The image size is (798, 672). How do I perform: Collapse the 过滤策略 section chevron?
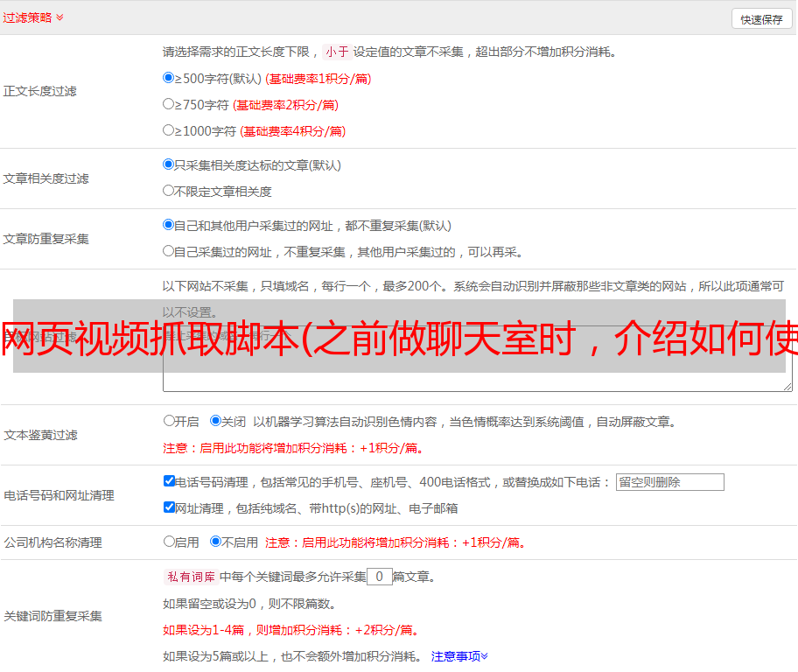pyautogui.click(x=59, y=17)
